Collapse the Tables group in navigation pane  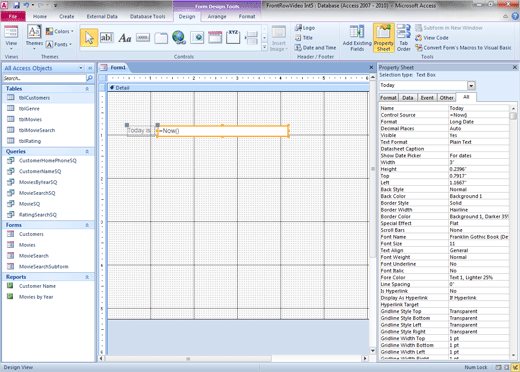click(87, 89)
